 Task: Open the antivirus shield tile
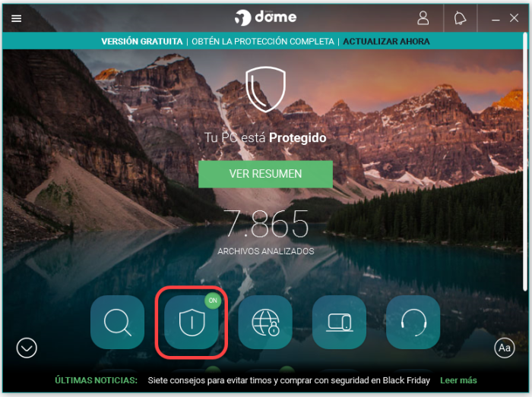pos(192,322)
